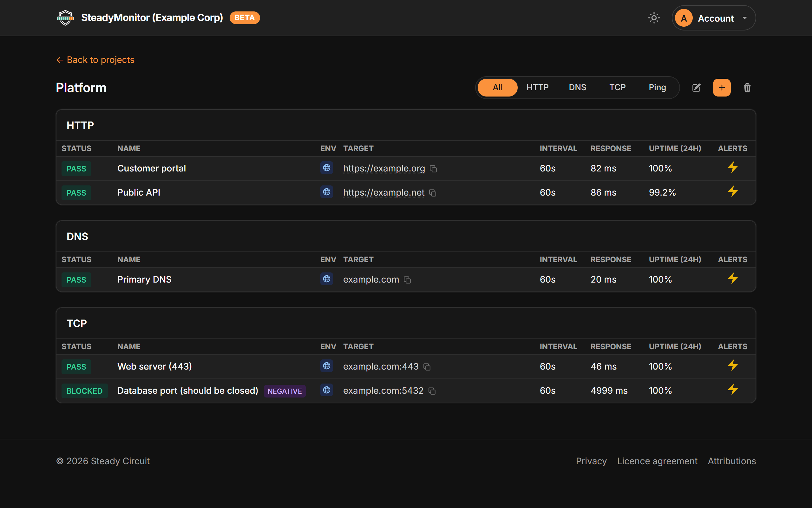This screenshot has width=812, height=508.
Task: Open the Web server (443) monitor
Action: (x=154, y=366)
